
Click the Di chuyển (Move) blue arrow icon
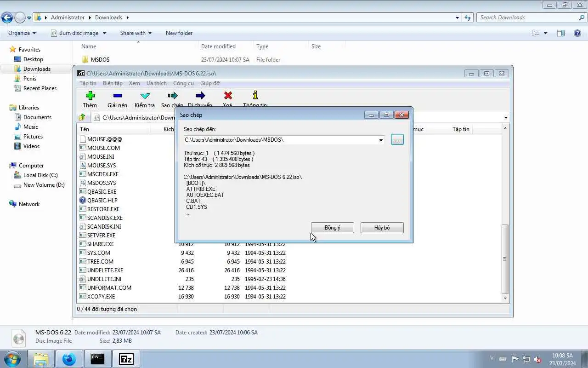pos(200,96)
